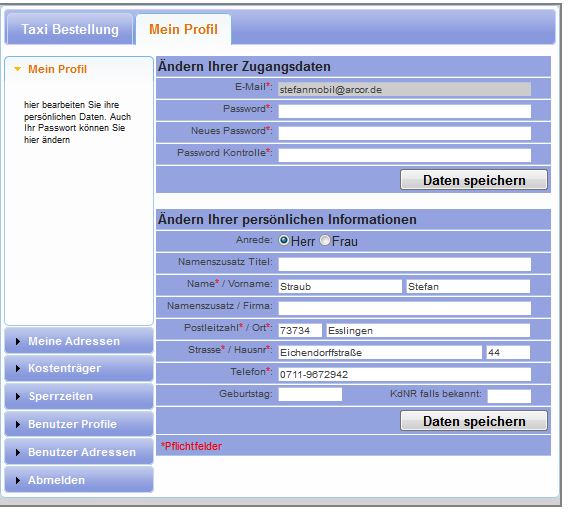Click into the Neues Password field
This screenshot has height=521, width=569.
(x=405, y=133)
